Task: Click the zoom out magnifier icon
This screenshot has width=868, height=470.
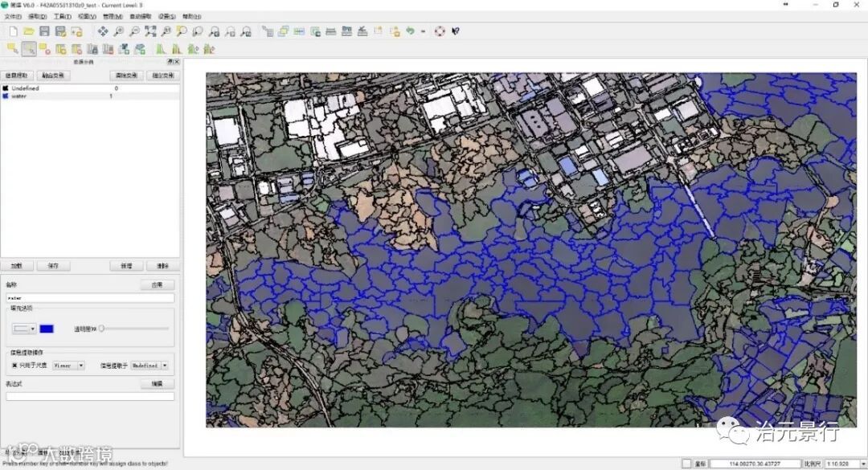Action: tap(134, 31)
